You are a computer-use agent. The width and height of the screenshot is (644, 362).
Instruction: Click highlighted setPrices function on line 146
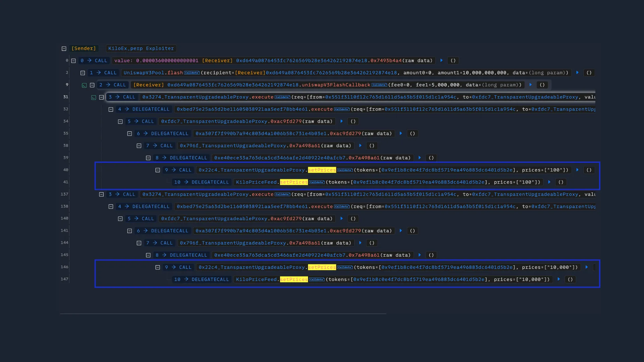pyautogui.click(x=322, y=267)
